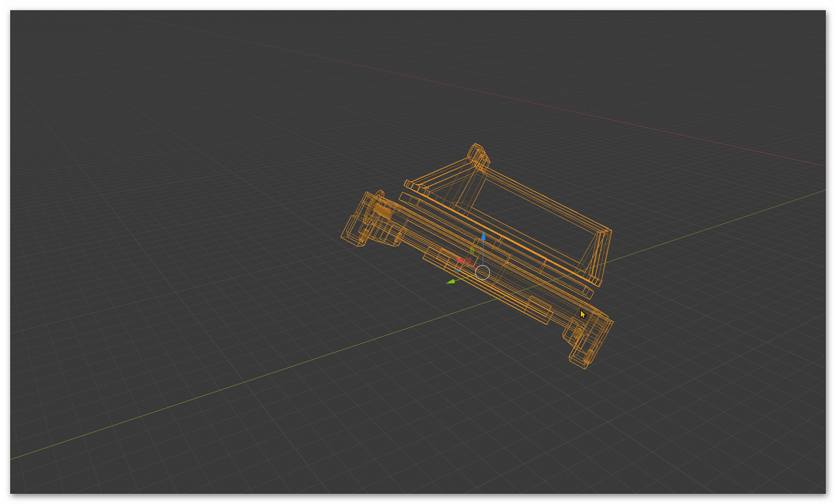Image resolution: width=836 pixels, height=504 pixels.
Task: Click the red X-axis move gizmo arrow
Action: pos(460,260)
